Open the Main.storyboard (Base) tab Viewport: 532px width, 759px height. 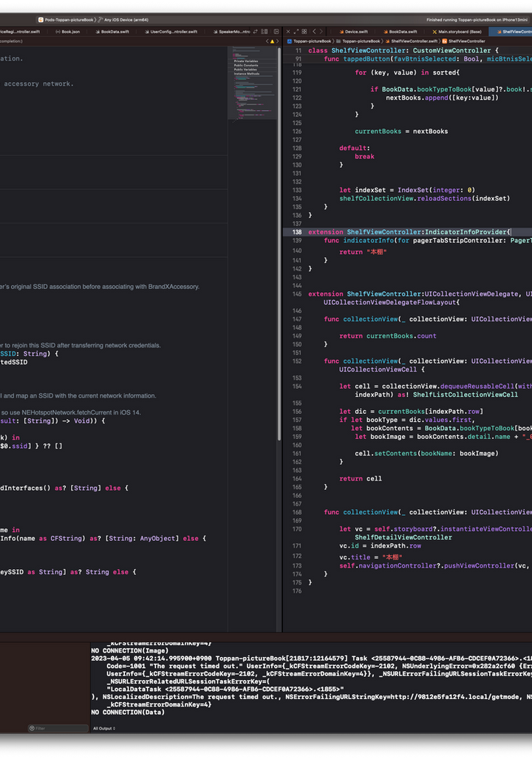pos(457,32)
